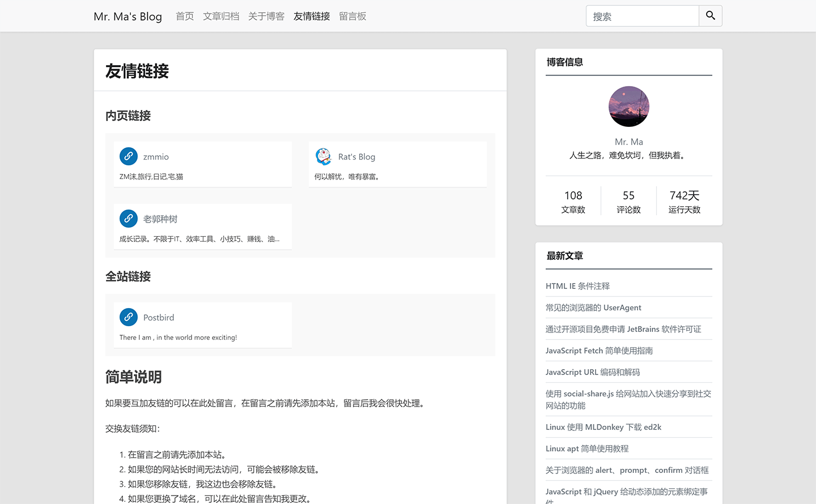Click the 55 评论数 counter
This screenshot has height=504, width=816.
coord(628,201)
